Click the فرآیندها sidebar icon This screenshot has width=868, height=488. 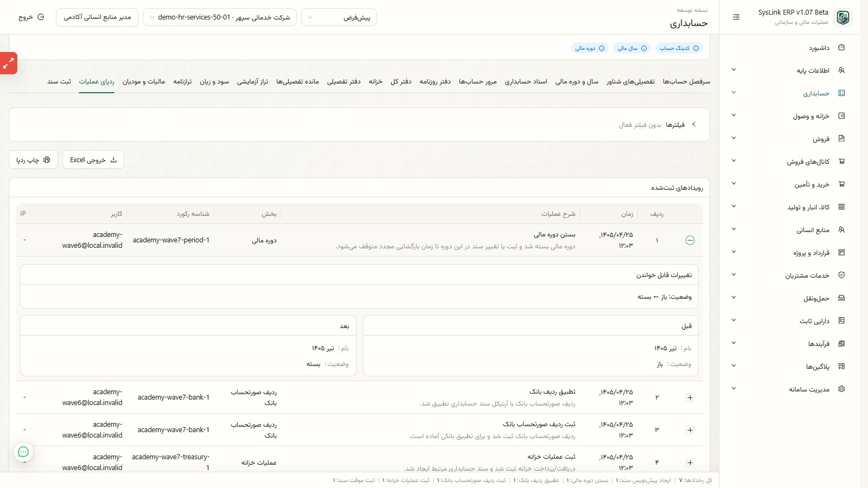click(841, 344)
